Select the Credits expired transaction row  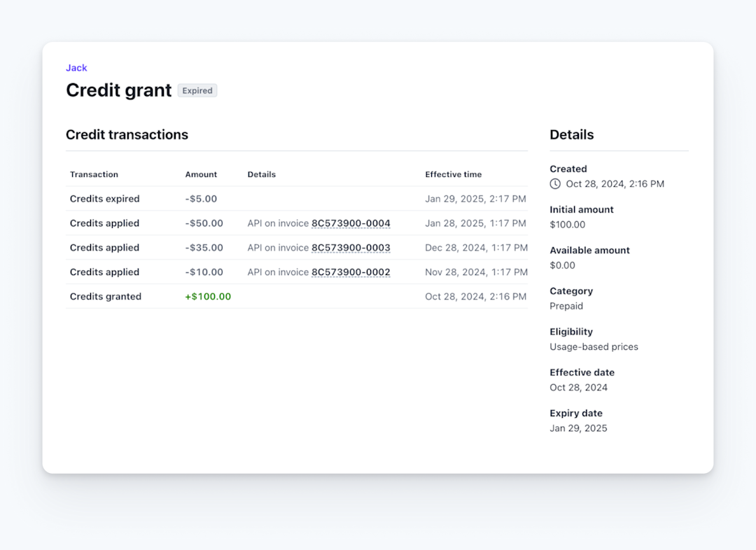104,199
